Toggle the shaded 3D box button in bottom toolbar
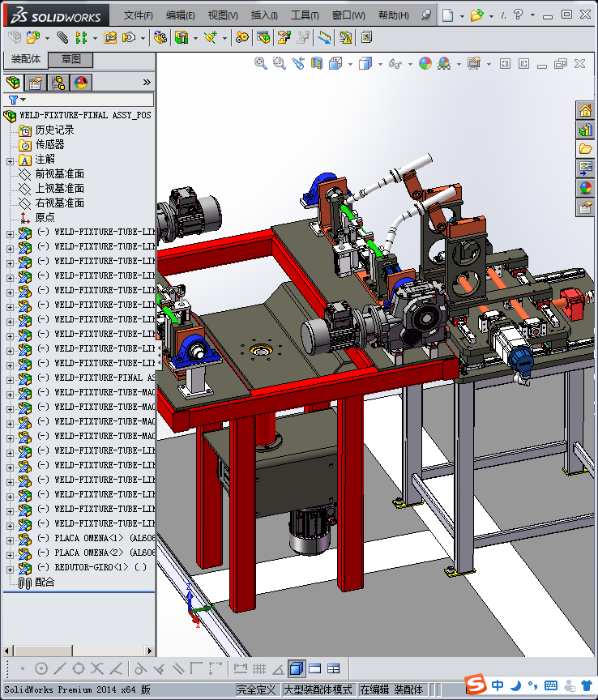 click(297, 668)
